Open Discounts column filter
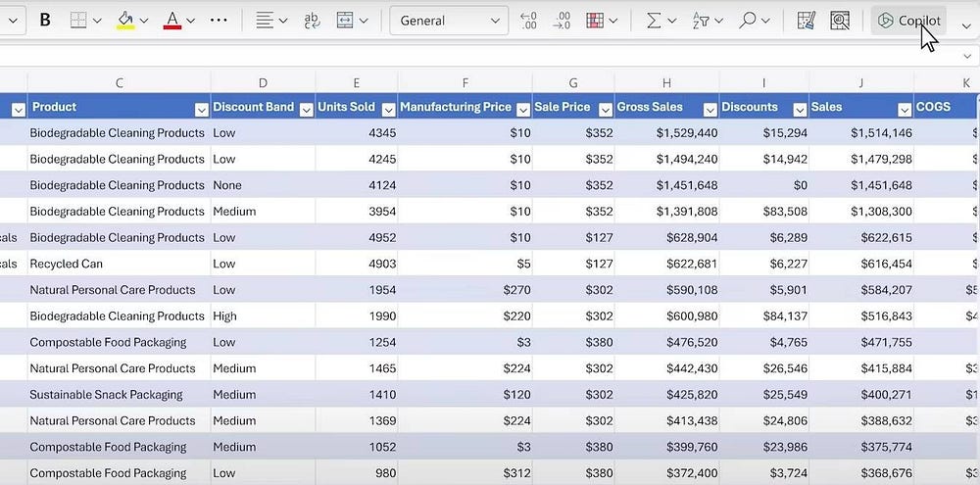Screen dimensions: 980x485 click(x=800, y=110)
